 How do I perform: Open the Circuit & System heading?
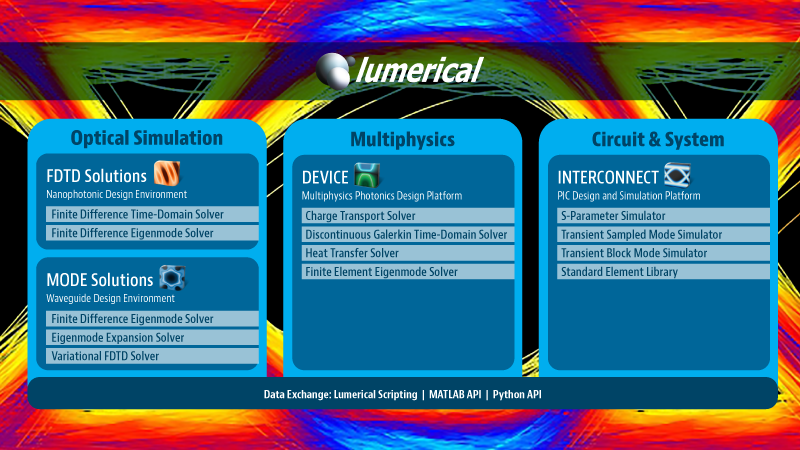pyautogui.click(x=658, y=139)
